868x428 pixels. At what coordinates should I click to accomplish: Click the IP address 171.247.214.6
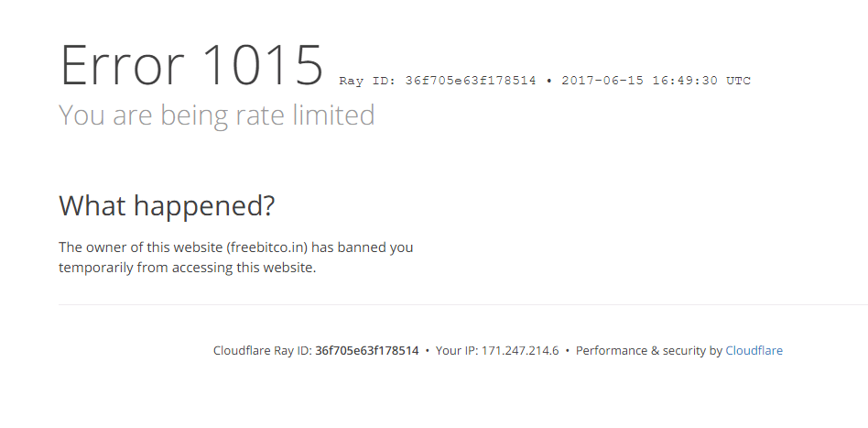pos(520,350)
